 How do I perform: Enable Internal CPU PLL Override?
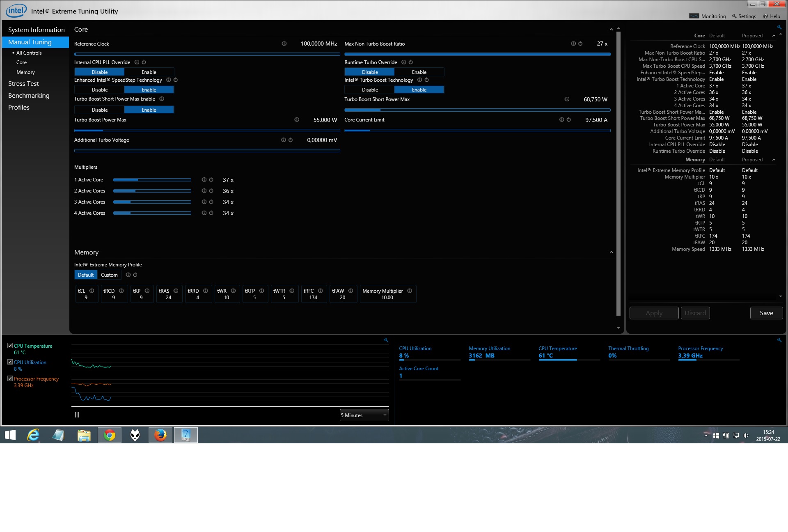149,72
